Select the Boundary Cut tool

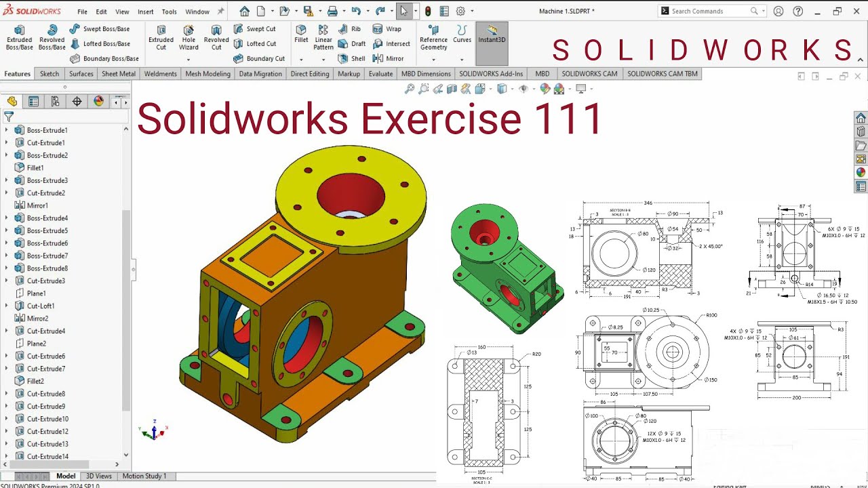[259, 59]
